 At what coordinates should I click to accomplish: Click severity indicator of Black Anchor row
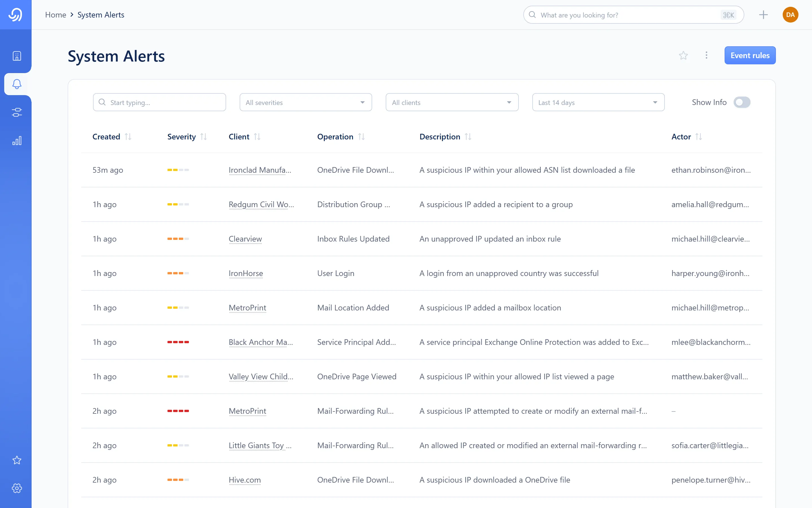(178, 342)
